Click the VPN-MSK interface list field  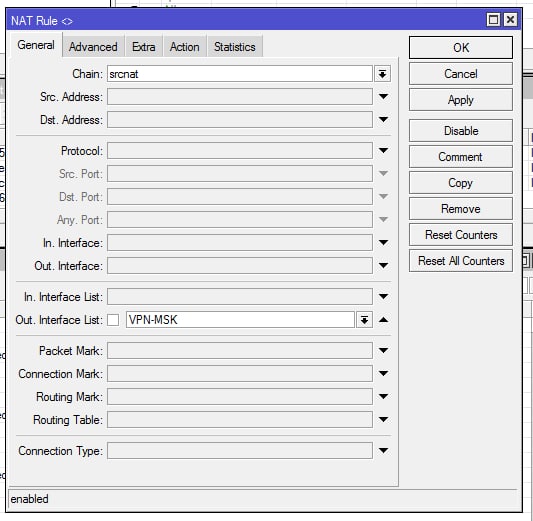coord(240,319)
